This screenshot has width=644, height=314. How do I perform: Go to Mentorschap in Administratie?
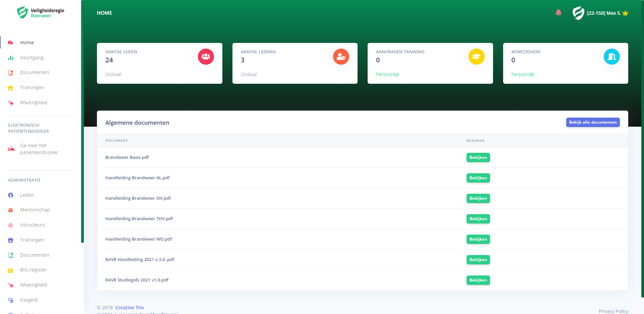tap(35, 210)
